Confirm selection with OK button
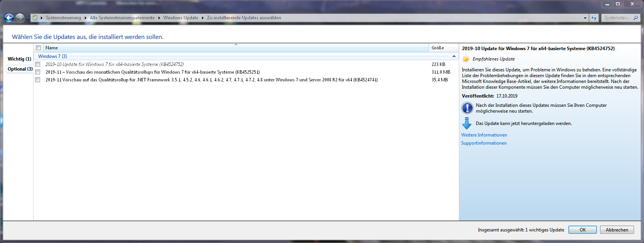 click(582, 230)
